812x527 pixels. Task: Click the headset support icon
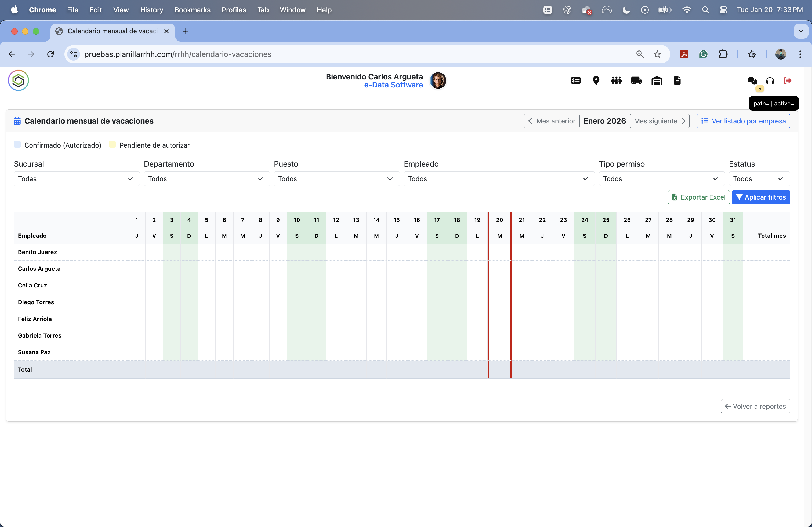click(x=770, y=81)
